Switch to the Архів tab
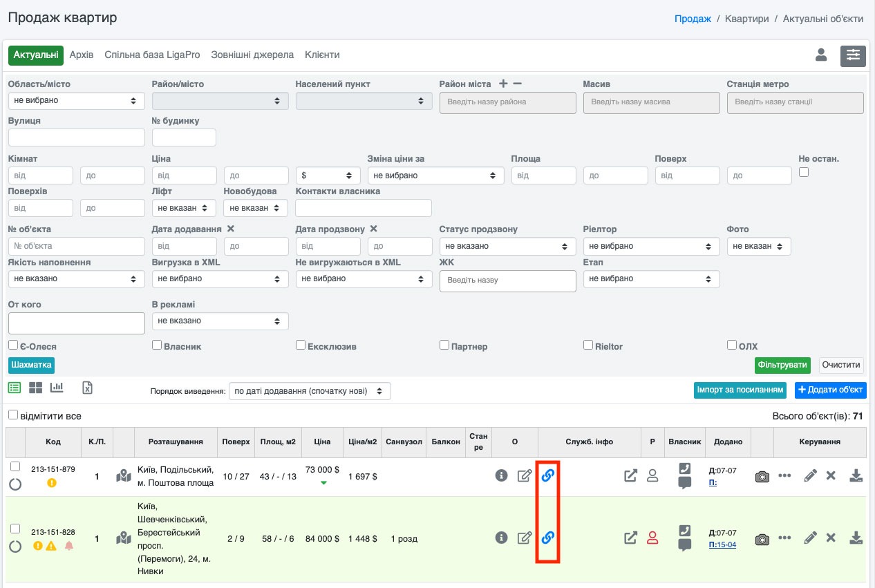Screen dimensions: 875x588 point(82,55)
